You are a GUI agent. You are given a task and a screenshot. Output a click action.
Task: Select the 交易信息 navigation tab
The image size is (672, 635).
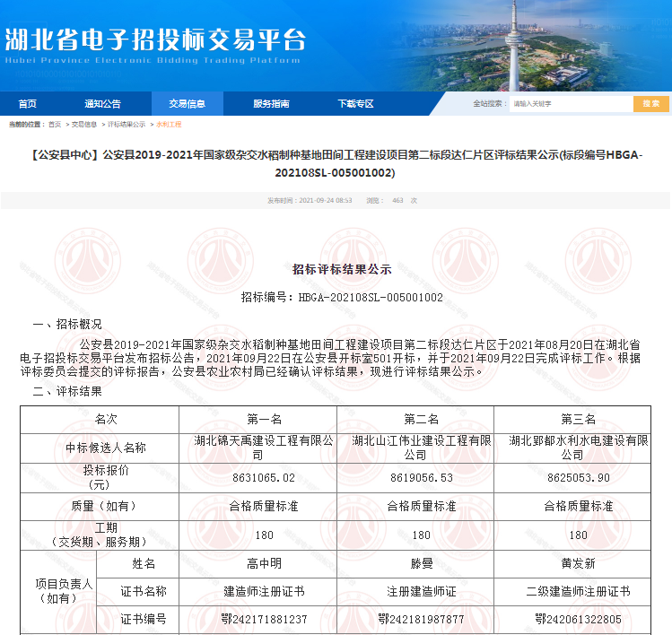click(187, 104)
